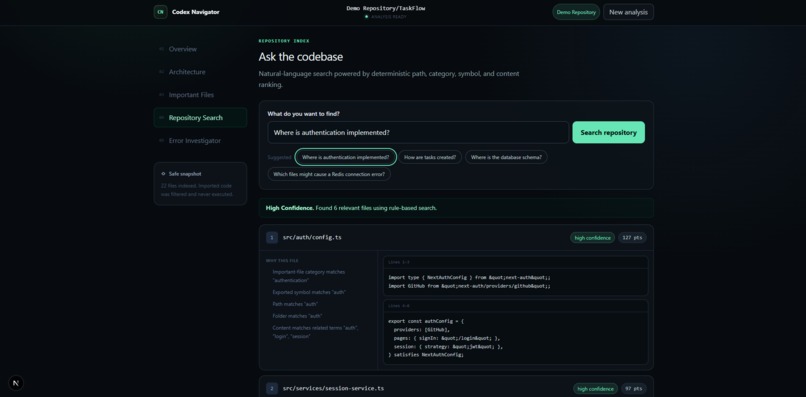Click the 'export const authConfig' code line
This screenshot has width=806, height=397.
click(x=426, y=321)
